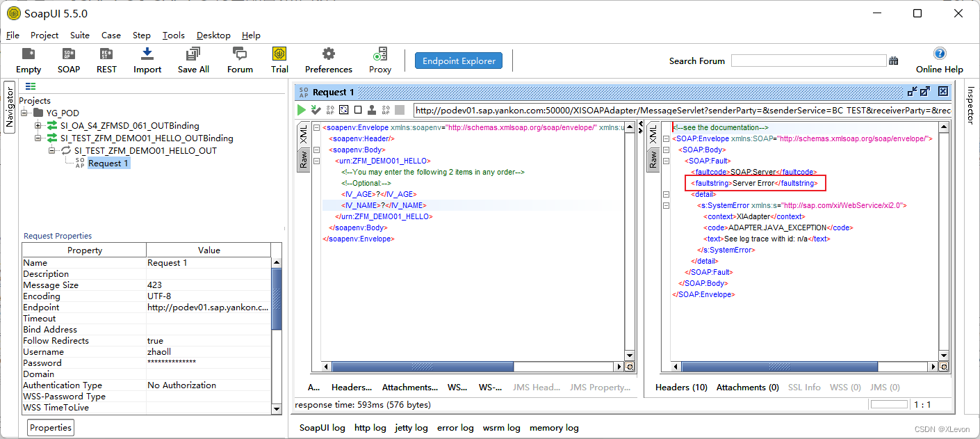Screen dimensions: 980x439
Task: Open the response Headers (10) tab
Action: coord(681,388)
